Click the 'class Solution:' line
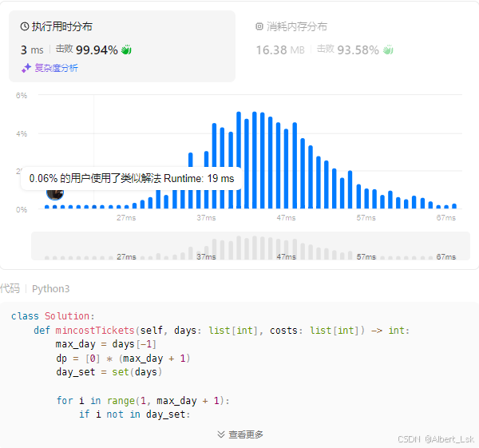The image size is (479, 448). [53, 316]
